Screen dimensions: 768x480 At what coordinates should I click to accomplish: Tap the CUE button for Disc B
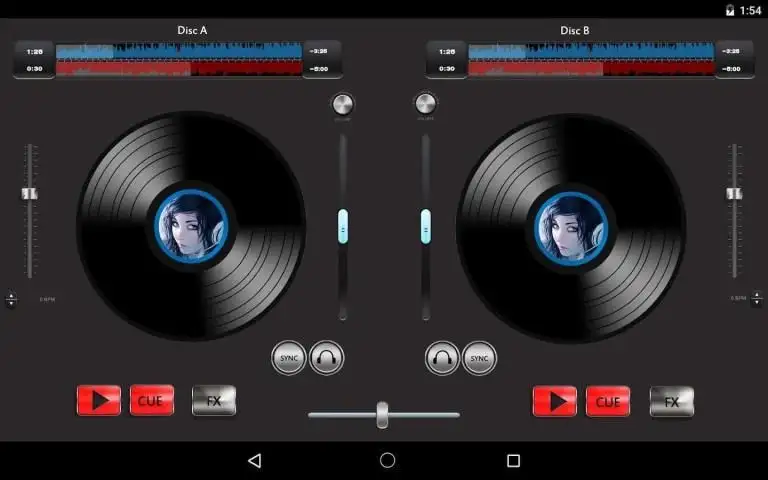608,402
